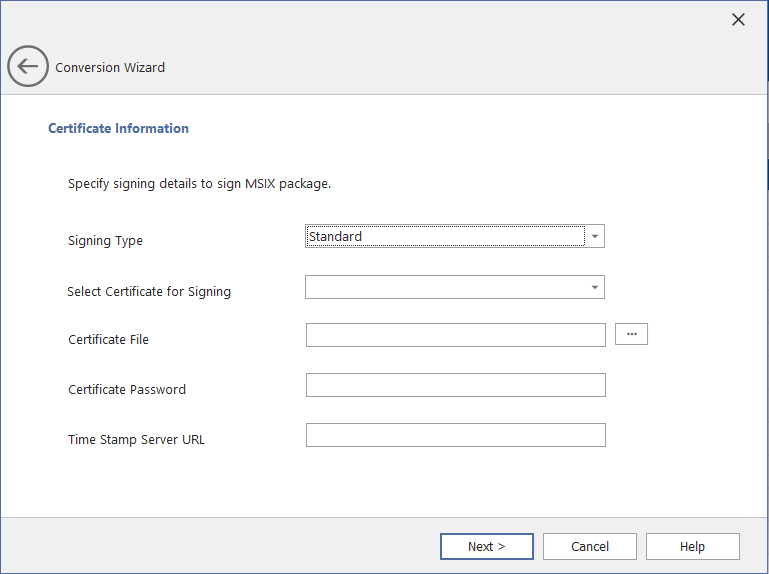Click the empty certificate selection combo box

coord(444,288)
